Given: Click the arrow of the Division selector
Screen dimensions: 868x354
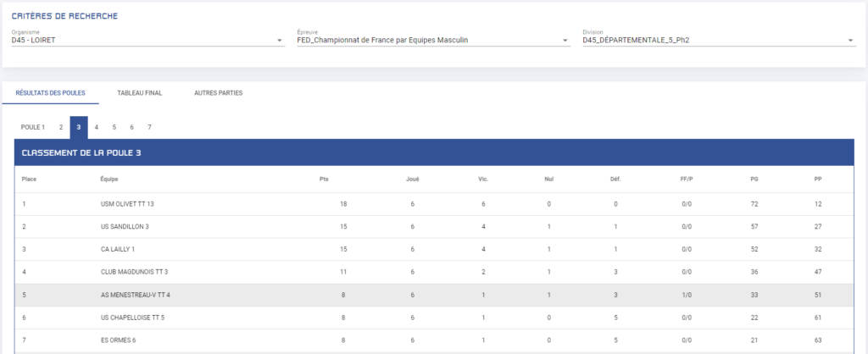Looking at the screenshot, I should click(851, 41).
